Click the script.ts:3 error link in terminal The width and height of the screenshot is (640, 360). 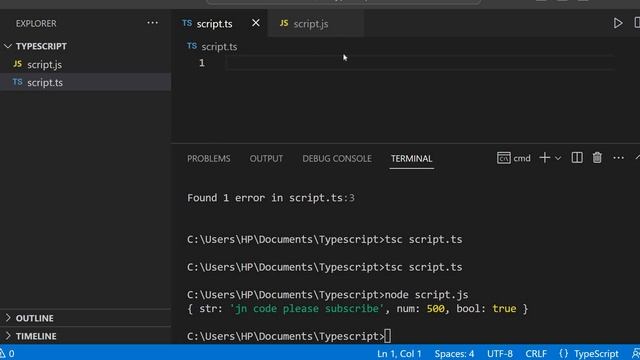tap(322, 198)
